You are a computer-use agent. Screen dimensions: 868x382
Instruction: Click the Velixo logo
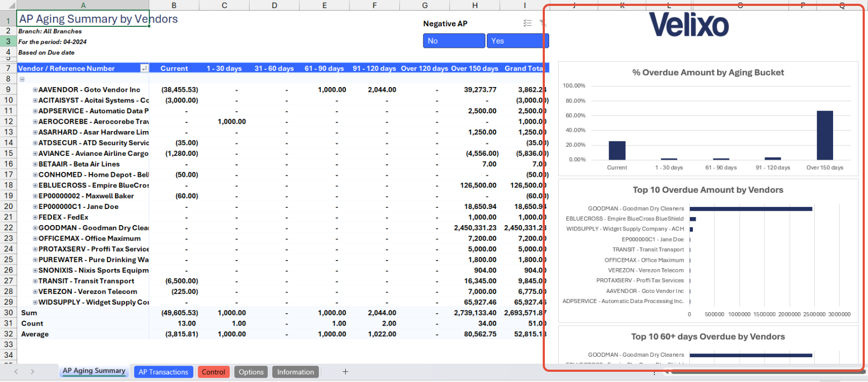tap(689, 25)
